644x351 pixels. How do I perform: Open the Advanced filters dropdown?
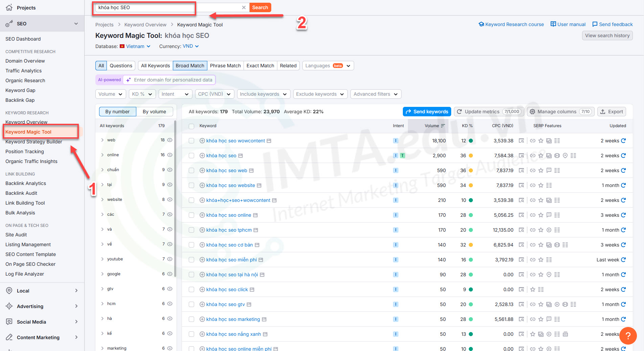click(x=376, y=94)
